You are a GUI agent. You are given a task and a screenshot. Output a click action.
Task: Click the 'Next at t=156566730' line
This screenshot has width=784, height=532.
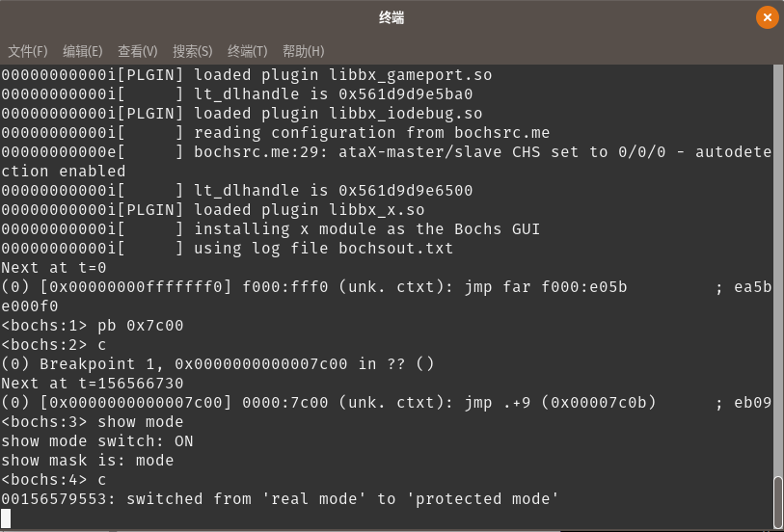click(93, 384)
